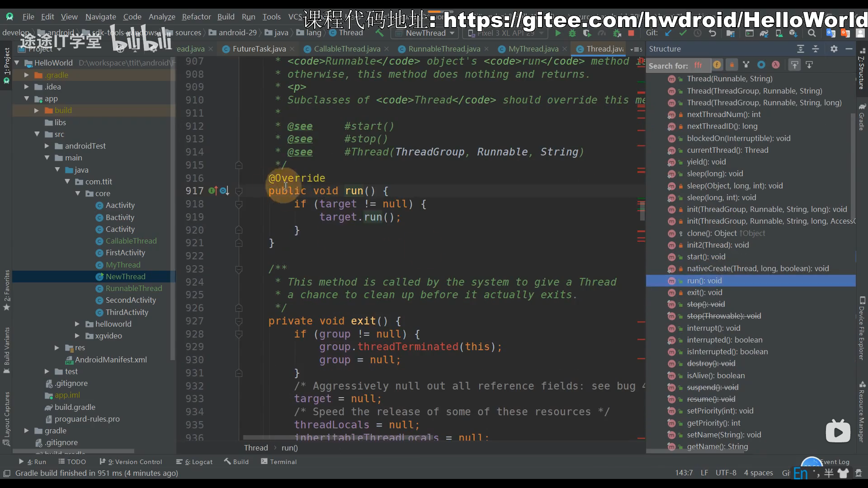Collapse all nodes in Structure panel
This screenshot has width=868, height=488.
[816, 49]
